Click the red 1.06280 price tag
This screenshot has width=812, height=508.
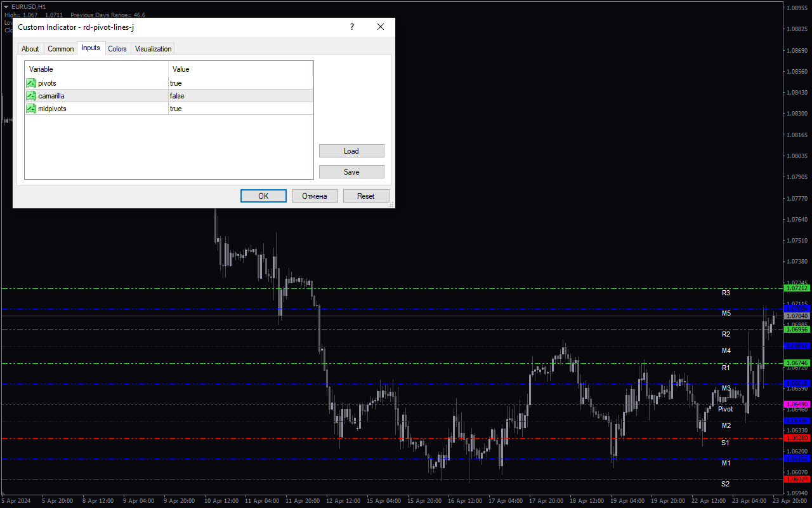pos(797,438)
